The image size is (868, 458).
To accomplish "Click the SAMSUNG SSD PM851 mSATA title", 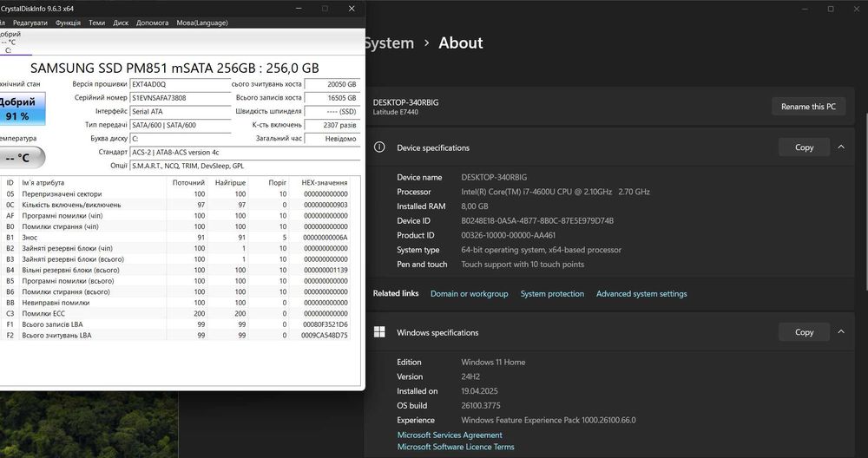I will pos(174,68).
